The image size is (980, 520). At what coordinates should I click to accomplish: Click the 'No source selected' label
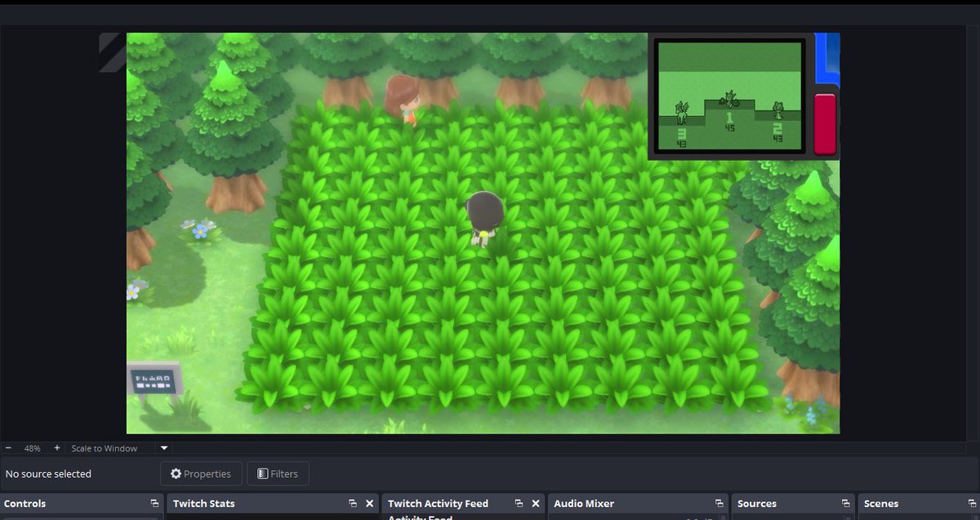(x=48, y=473)
